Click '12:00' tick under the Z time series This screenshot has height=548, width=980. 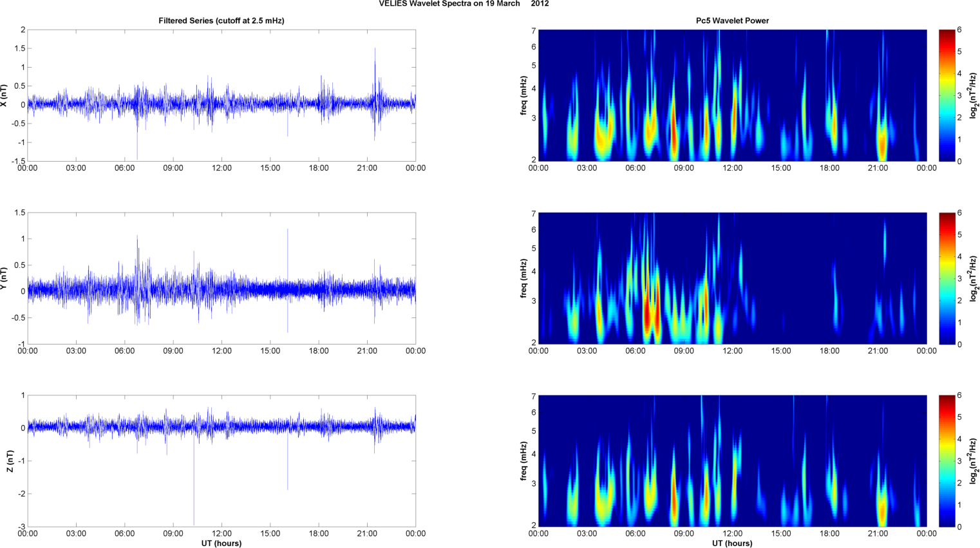(x=221, y=534)
